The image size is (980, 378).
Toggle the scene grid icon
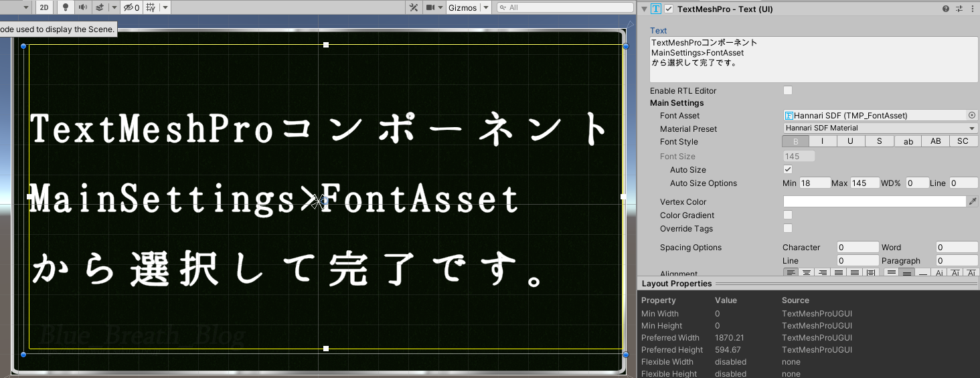(x=151, y=7)
